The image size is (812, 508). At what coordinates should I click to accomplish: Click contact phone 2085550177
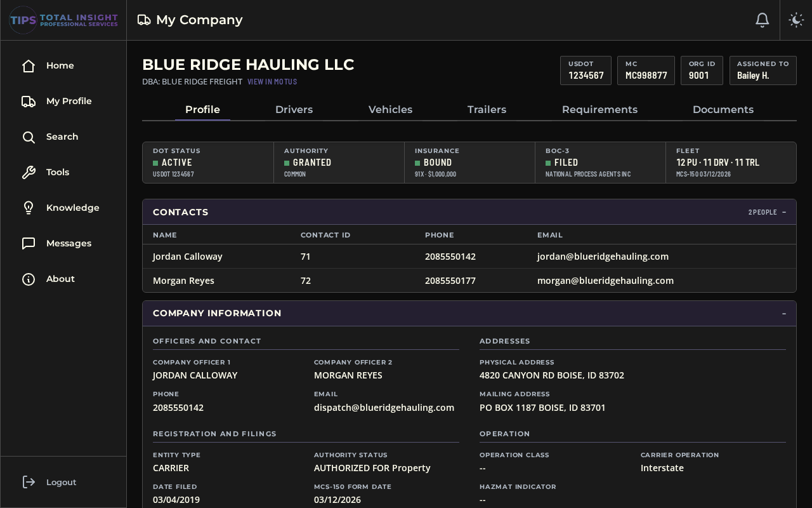[x=450, y=281]
